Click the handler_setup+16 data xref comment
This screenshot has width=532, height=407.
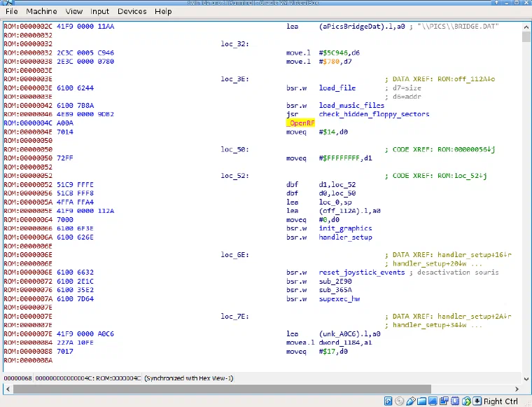tap(448, 254)
